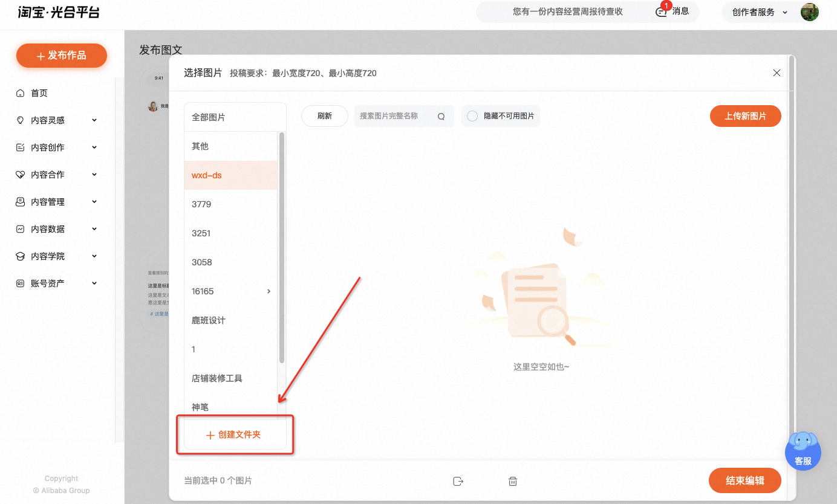Open the 客服 customer service elephant icon
Image resolution: width=837 pixels, height=504 pixels.
[803, 451]
